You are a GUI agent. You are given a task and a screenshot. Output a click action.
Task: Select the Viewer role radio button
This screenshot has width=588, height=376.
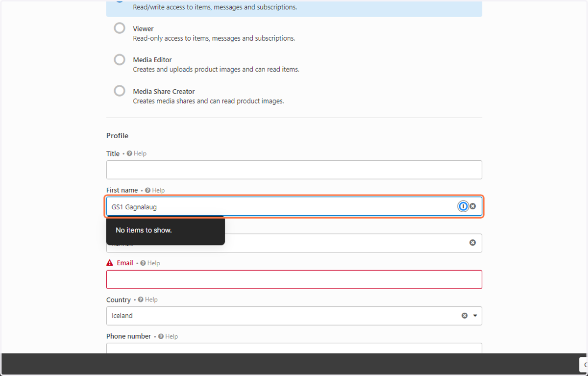pyautogui.click(x=120, y=28)
